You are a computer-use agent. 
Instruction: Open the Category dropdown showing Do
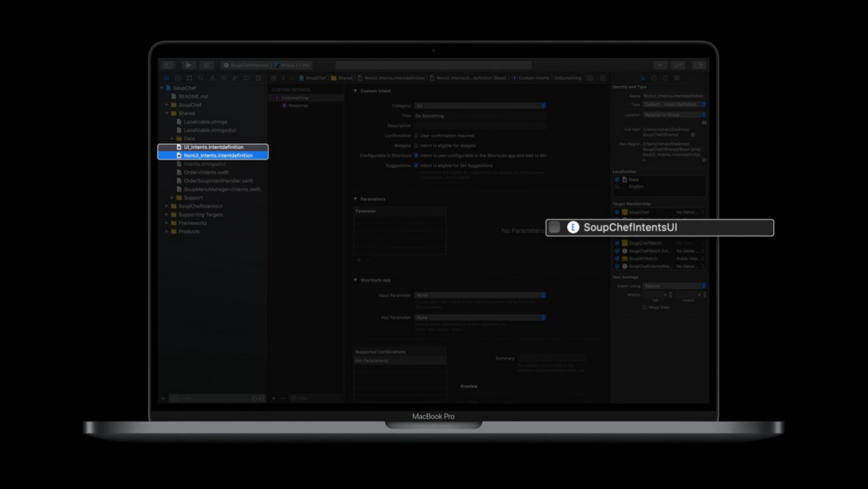(480, 106)
